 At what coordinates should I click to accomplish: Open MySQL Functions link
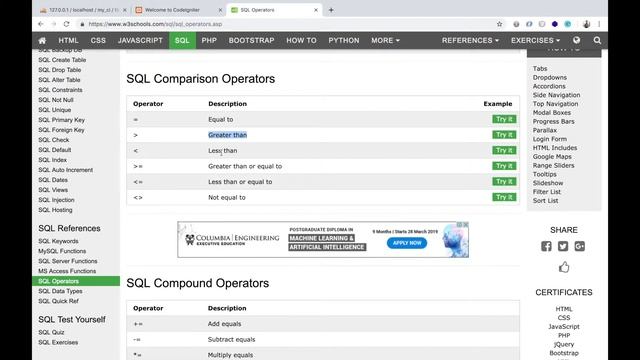pyautogui.click(x=62, y=251)
